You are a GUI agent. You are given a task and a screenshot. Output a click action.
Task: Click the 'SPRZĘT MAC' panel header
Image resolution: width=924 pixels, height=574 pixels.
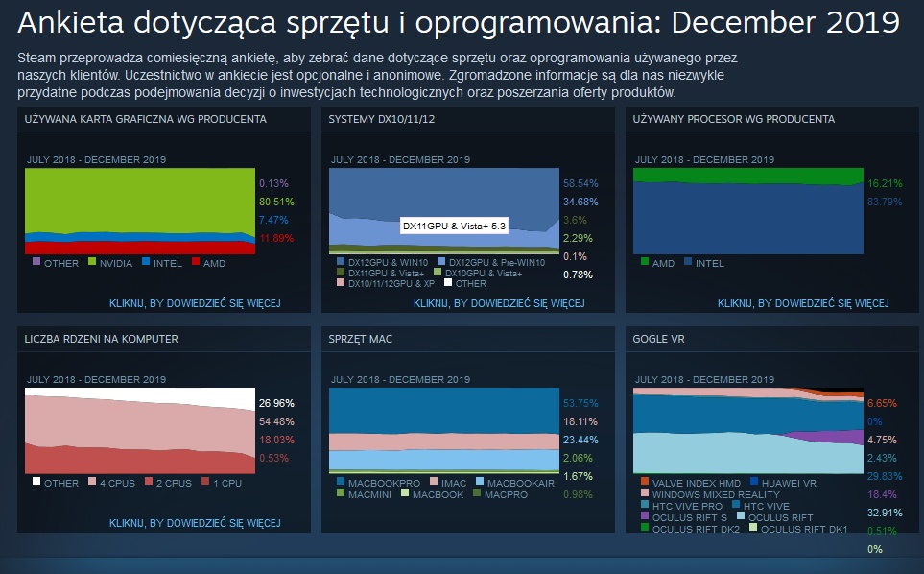click(360, 339)
